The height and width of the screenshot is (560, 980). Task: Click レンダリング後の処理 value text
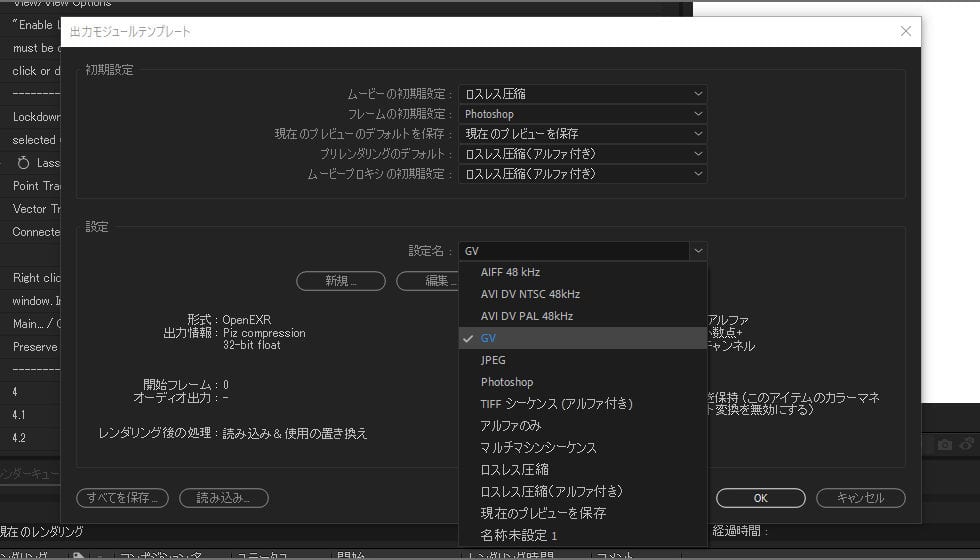click(294, 433)
